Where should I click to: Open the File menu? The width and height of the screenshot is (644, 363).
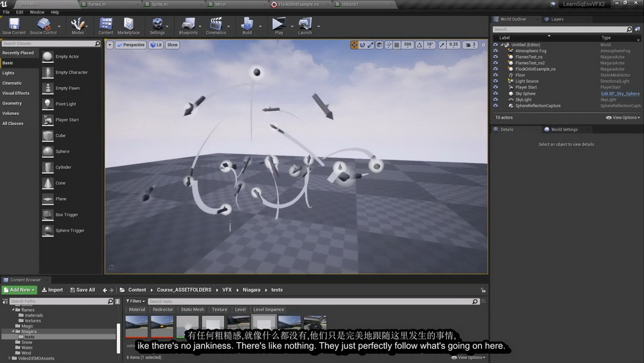[x=6, y=12]
